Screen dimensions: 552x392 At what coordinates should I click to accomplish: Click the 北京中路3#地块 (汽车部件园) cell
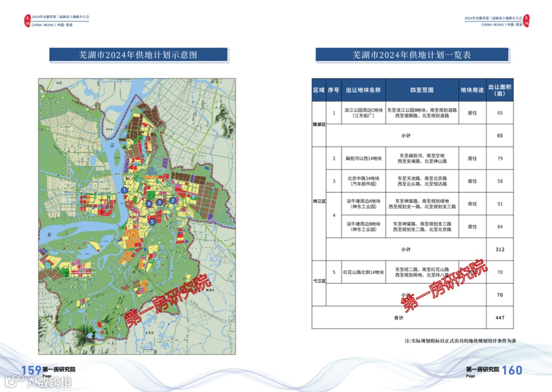coord(363,181)
